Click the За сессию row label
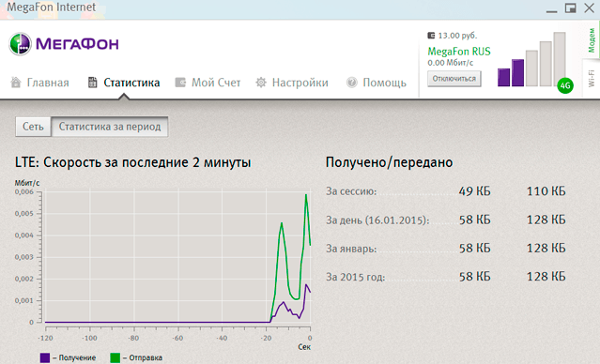600x364 pixels. [351, 191]
